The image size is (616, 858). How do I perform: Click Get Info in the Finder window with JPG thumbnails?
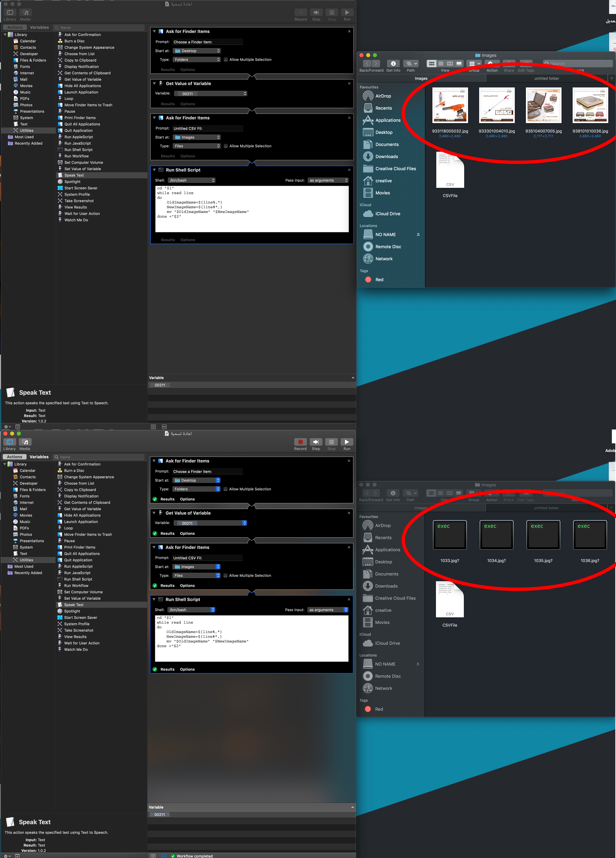(x=393, y=64)
